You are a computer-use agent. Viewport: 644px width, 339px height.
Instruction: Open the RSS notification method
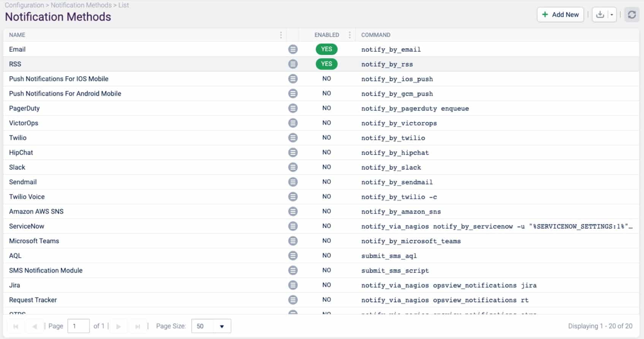(15, 64)
